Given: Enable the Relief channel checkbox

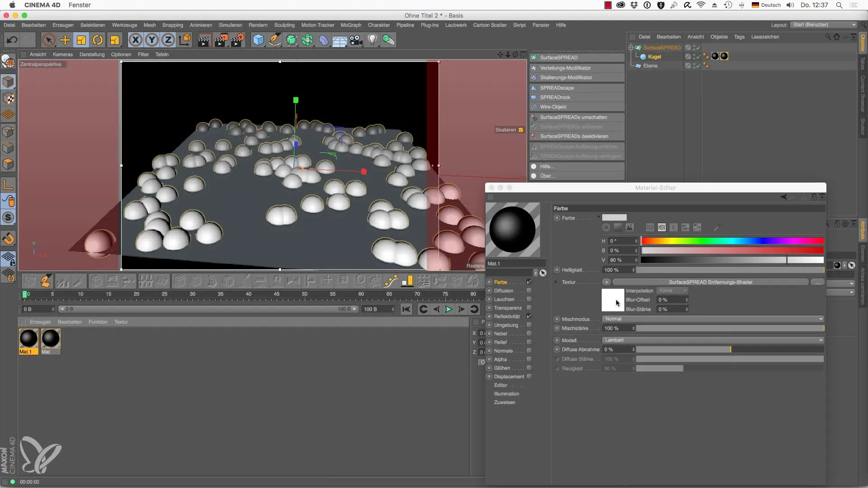Looking at the screenshot, I should click(529, 342).
